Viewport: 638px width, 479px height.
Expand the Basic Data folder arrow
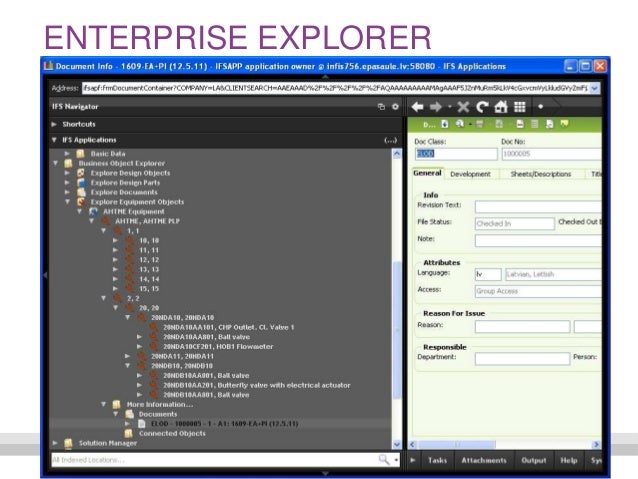click(x=67, y=154)
